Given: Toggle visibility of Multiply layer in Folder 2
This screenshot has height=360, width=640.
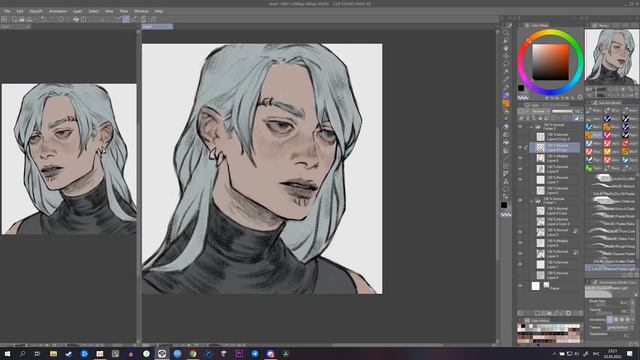Looking at the screenshot, I should click(520, 158).
